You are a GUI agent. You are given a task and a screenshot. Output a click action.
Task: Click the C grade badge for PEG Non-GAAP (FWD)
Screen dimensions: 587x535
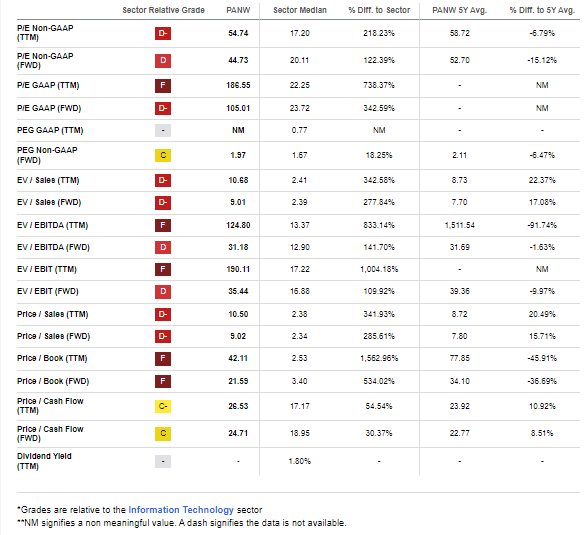(163, 155)
